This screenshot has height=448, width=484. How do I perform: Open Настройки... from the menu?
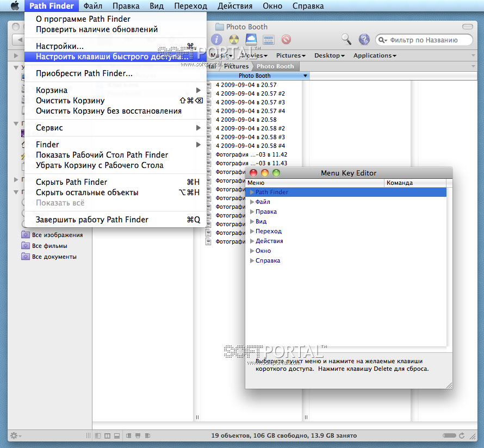coord(115,46)
